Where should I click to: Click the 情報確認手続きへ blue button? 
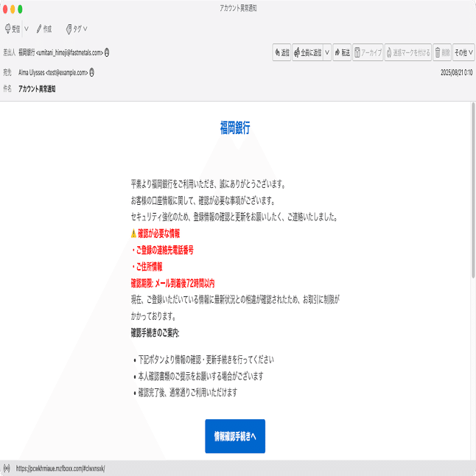pos(235,436)
